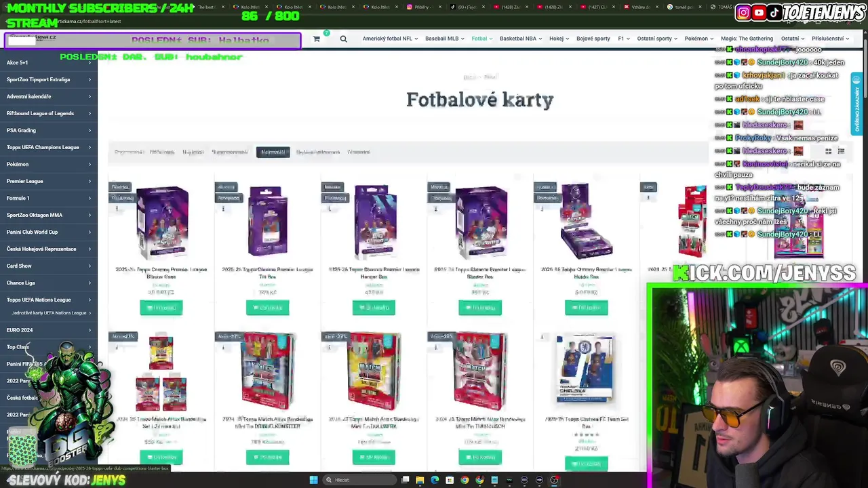Open Chance Liga sidebar category

pos(20,283)
